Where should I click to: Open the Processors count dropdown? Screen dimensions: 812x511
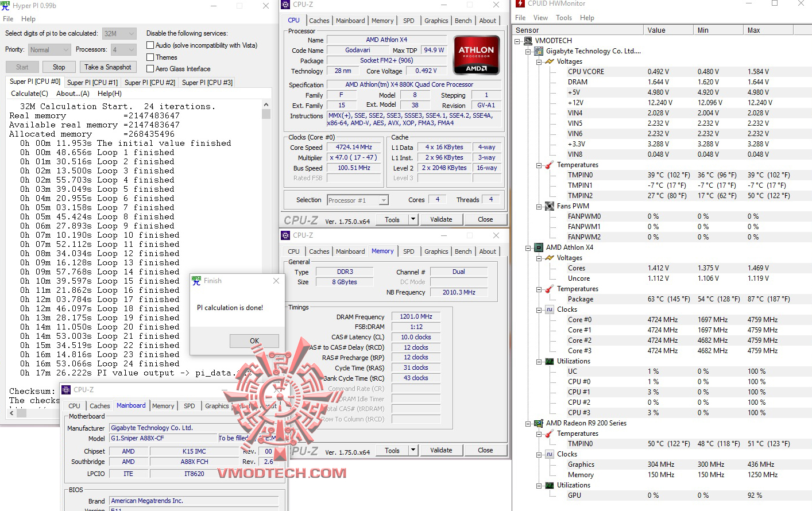coord(123,50)
